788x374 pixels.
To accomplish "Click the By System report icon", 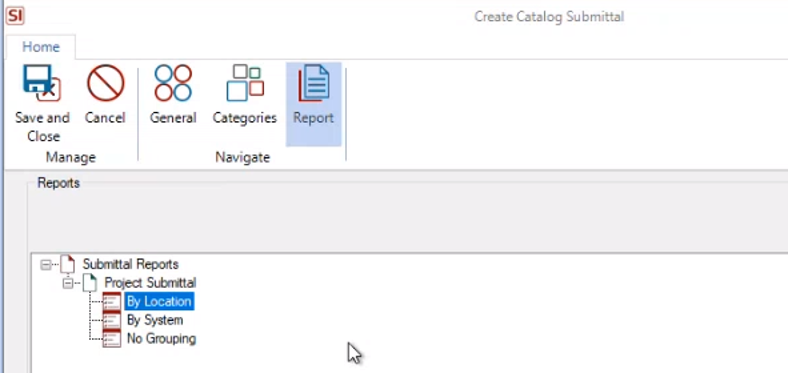I will point(112,320).
